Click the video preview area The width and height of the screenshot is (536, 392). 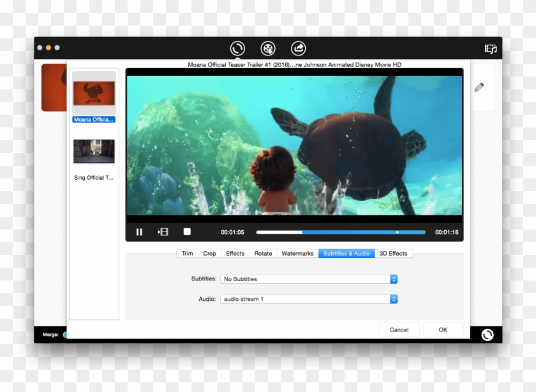(294, 145)
